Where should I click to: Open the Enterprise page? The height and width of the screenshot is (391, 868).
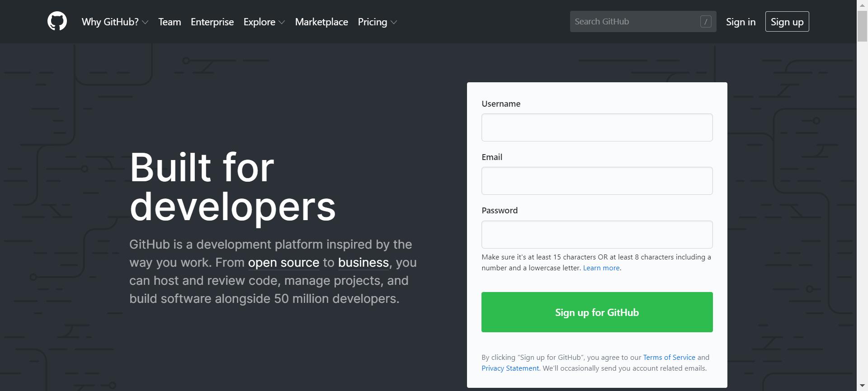(x=212, y=22)
